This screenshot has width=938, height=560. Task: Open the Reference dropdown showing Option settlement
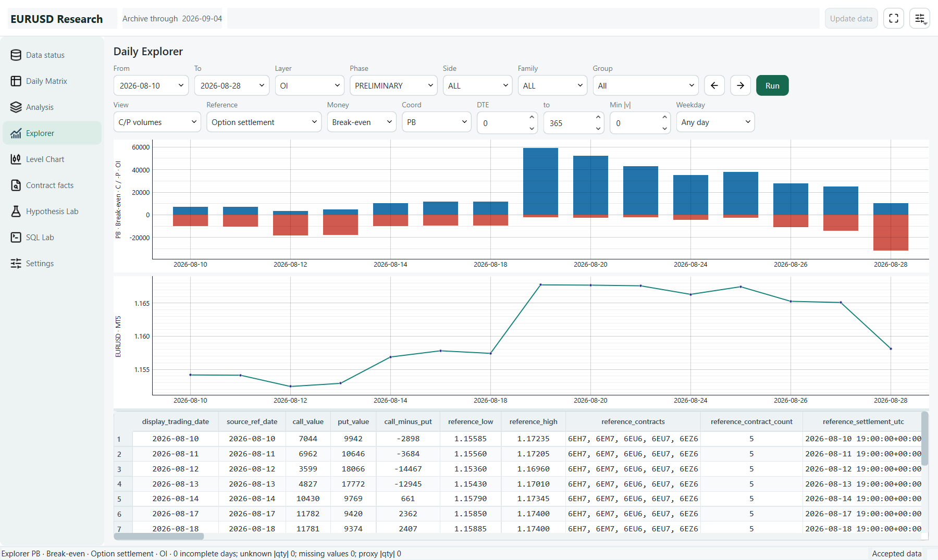pyautogui.click(x=264, y=122)
